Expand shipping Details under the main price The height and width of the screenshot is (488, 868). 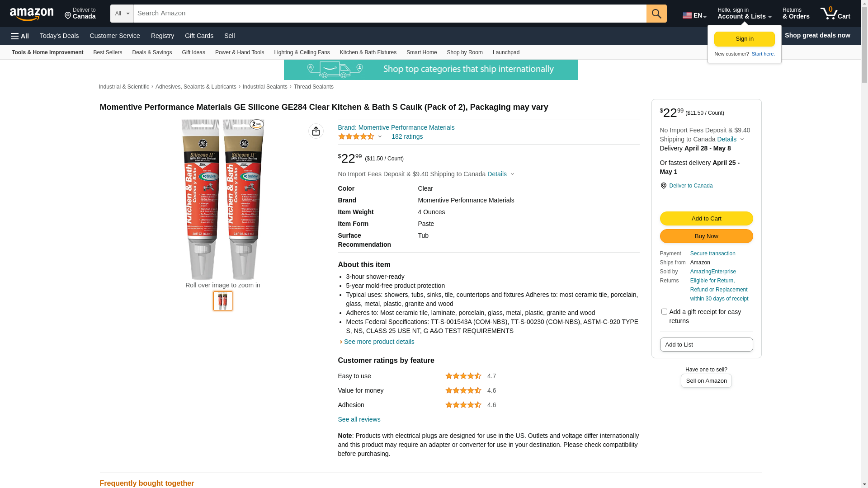tap(500, 174)
